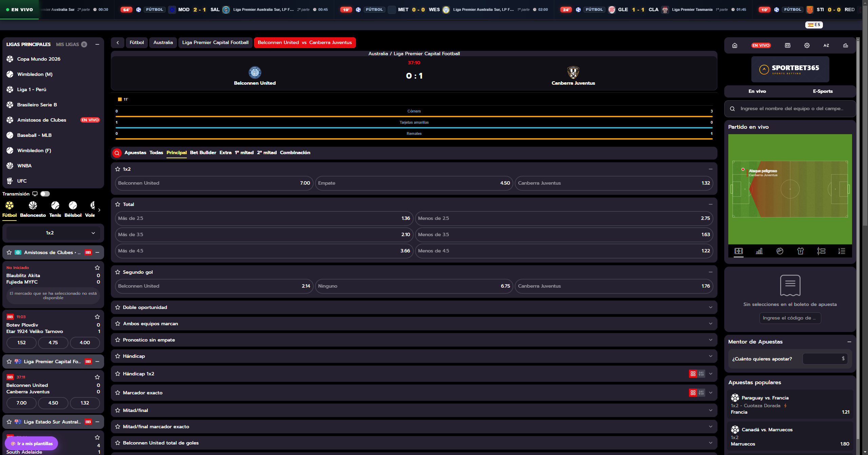Open the results podium icon
This screenshot has height=455, width=868.
846,45
